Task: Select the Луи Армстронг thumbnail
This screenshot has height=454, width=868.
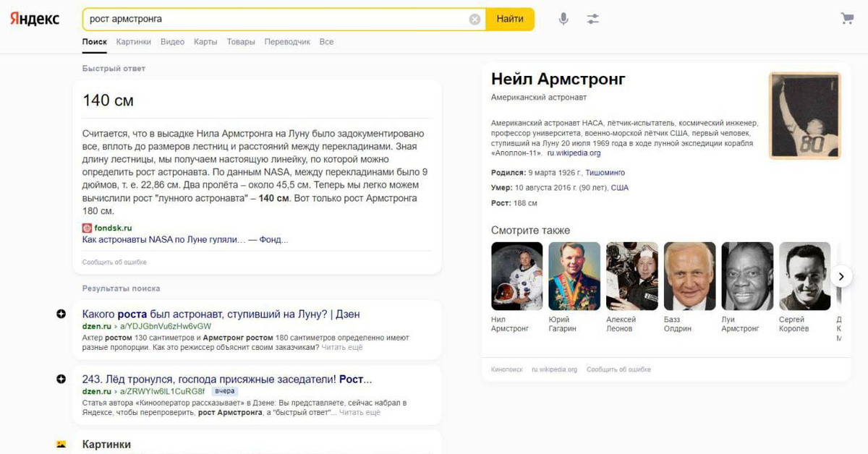Action: (747, 276)
